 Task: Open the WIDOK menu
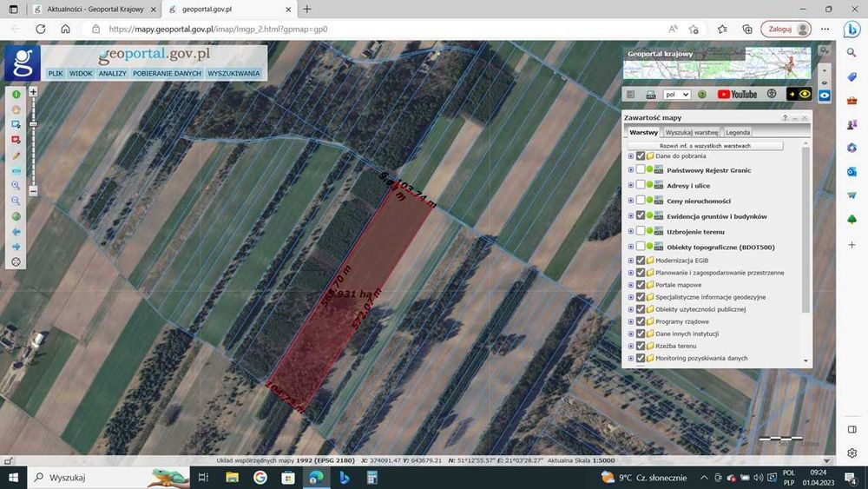pos(81,73)
